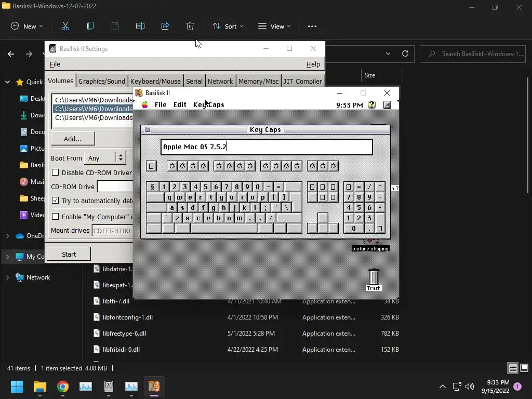Switch to the Graphics/Sound tab
This screenshot has width=532, height=399.
click(x=102, y=81)
